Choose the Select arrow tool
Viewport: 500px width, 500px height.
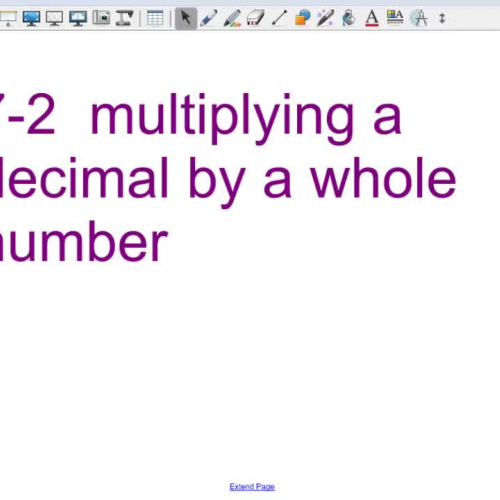186,18
